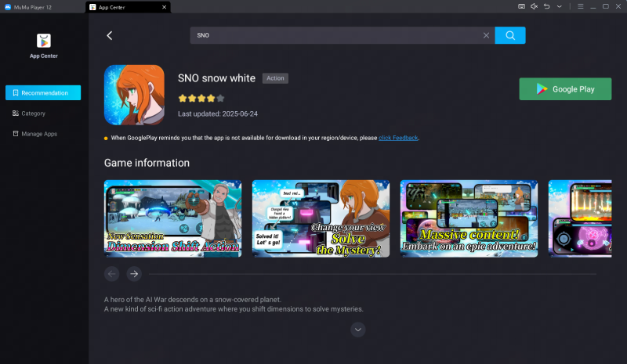
Task: Open the click Feedback link
Action: pos(398,138)
